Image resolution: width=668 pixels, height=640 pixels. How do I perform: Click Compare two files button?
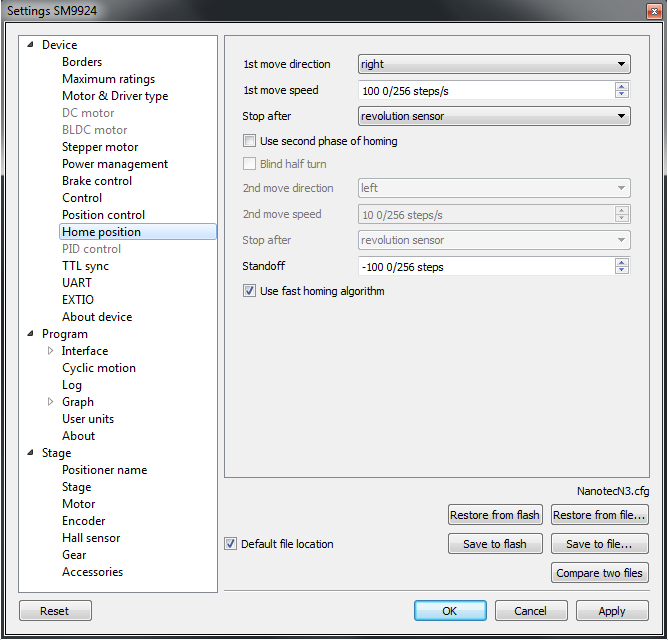click(599, 573)
